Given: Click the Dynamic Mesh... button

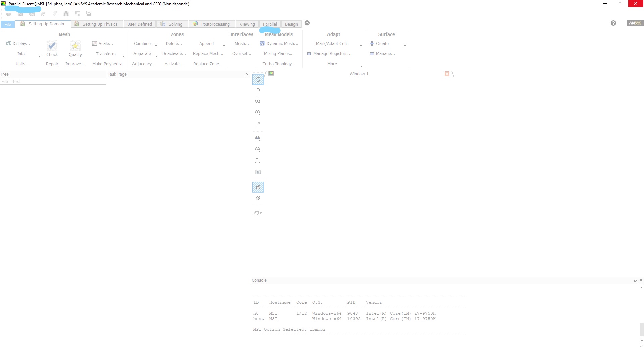Looking at the screenshot, I should [x=279, y=44].
